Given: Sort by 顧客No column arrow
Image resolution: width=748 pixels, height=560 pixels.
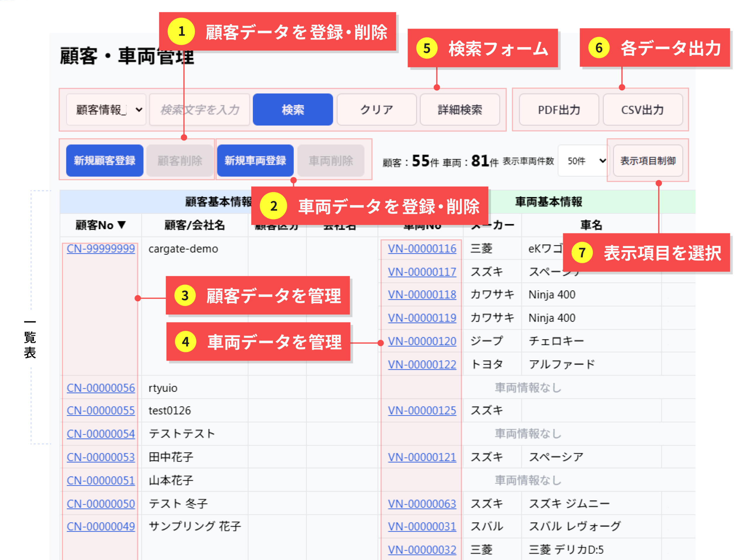Looking at the screenshot, I should point(122,224).
